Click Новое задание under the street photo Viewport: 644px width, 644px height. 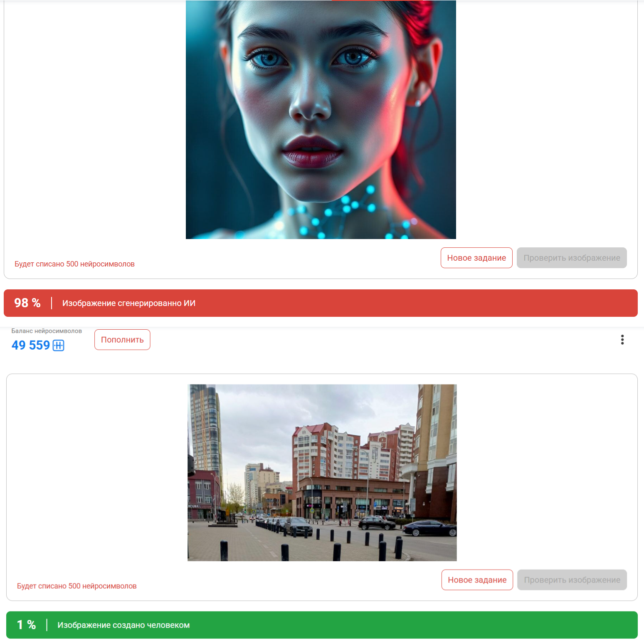[x=477, y=580]
